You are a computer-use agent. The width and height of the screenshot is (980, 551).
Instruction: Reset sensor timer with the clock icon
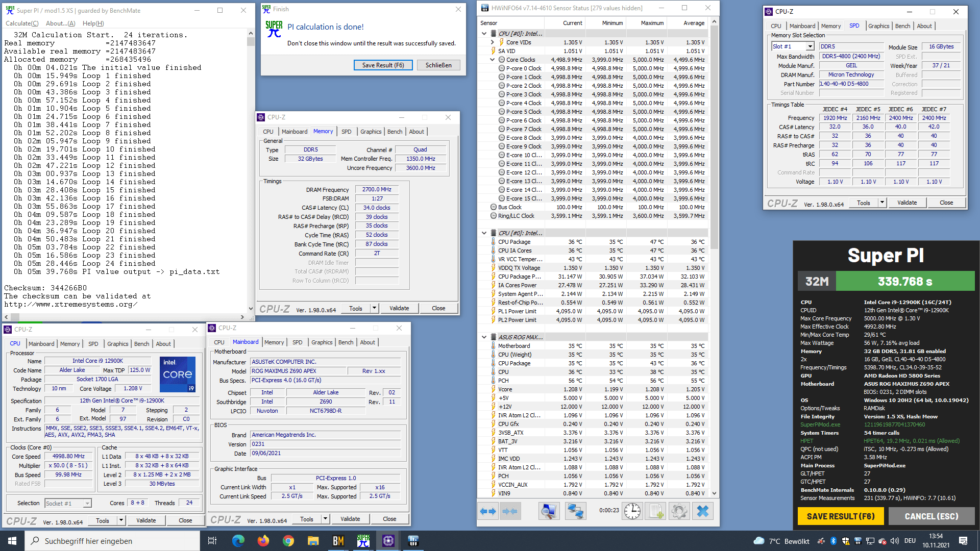pyautogui.click(x=632, y=511)
